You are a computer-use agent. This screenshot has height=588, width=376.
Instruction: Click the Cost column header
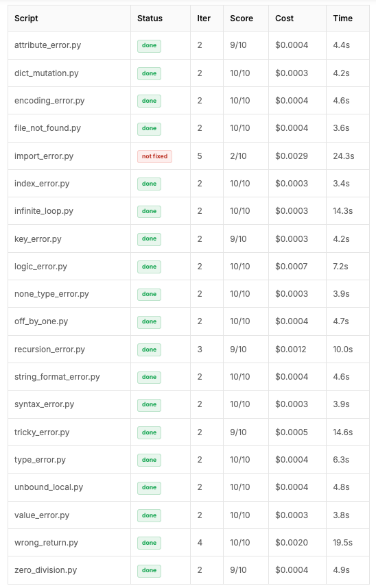click(x=284, y=19)
